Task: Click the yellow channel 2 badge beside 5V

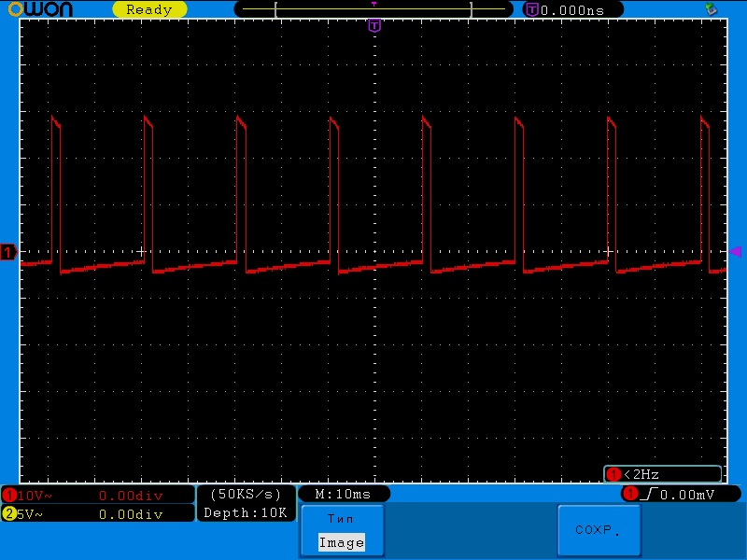Action: (9, 514)
